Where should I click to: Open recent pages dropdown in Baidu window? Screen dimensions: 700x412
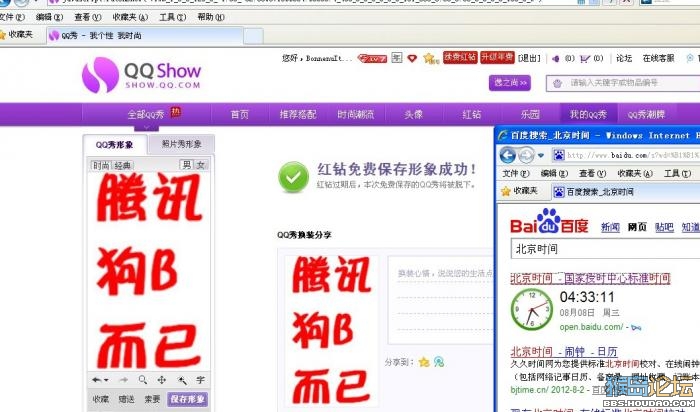[541, 155]
